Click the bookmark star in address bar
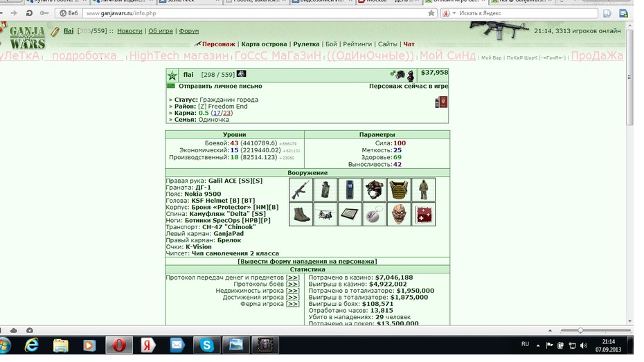This screenshot has height=362, width=644. [431, 13]
